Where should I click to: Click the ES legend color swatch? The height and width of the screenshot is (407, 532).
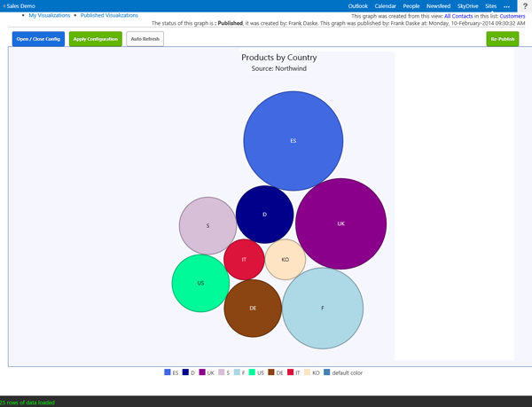tap(168, 372)
